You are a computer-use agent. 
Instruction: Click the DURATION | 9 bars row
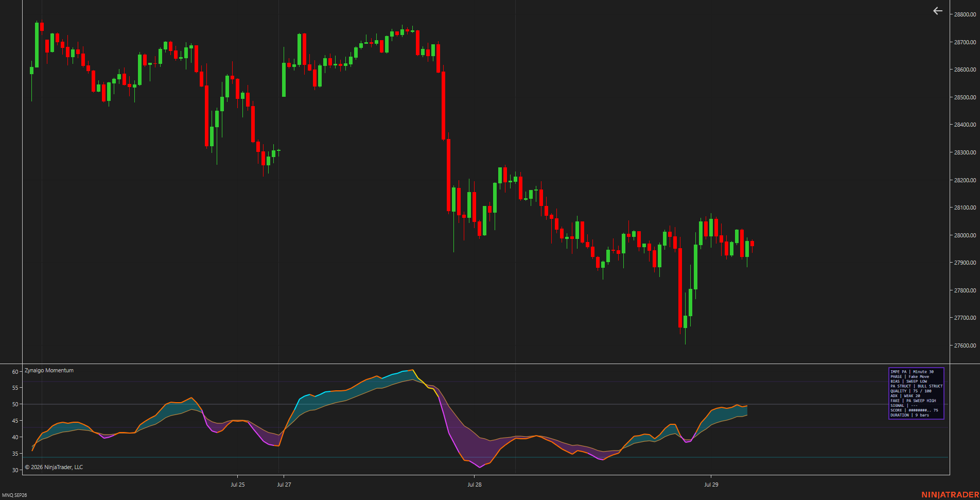click(x=910, y=415)
